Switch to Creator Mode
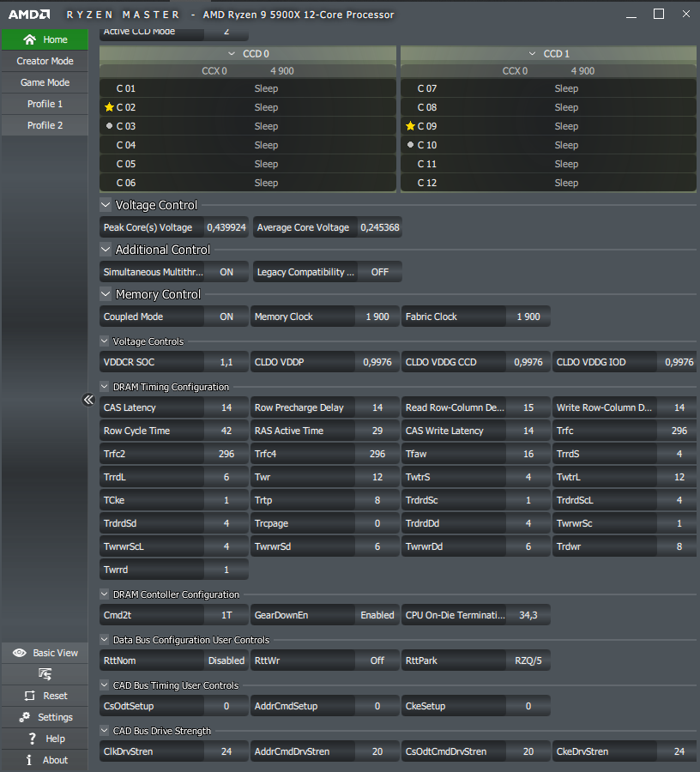The image size is (700, 772). click(45, 61)
